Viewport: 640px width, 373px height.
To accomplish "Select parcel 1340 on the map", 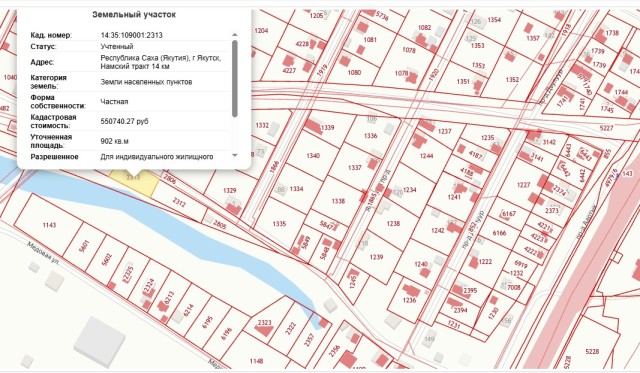I will click(x=313, y=155).
